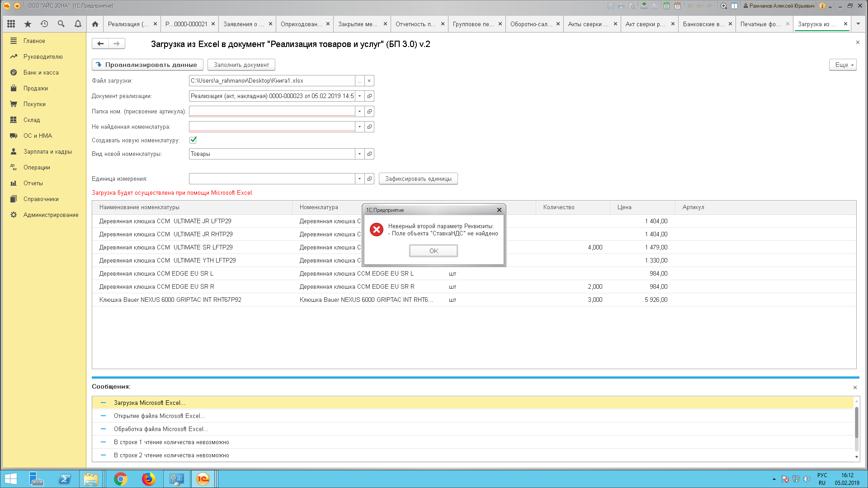The height and width of the screenshot is (488, 868).
Task: Switch to 'Банковские в...' tab
Action: coord(703,24)
